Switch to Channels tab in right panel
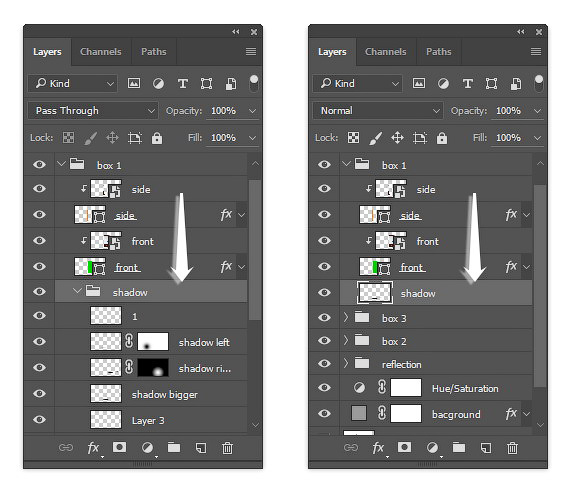Image resolution: width=570 pixels, height=498 pixels. 386,52
